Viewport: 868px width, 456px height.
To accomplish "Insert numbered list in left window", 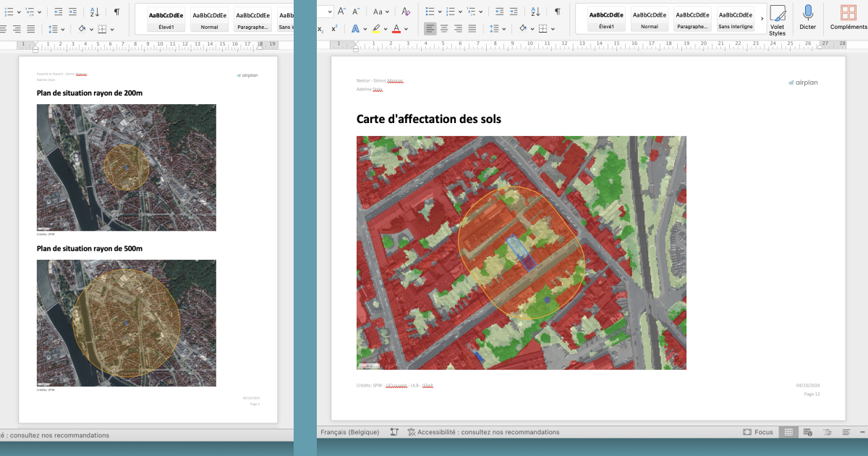I will 9,12.
